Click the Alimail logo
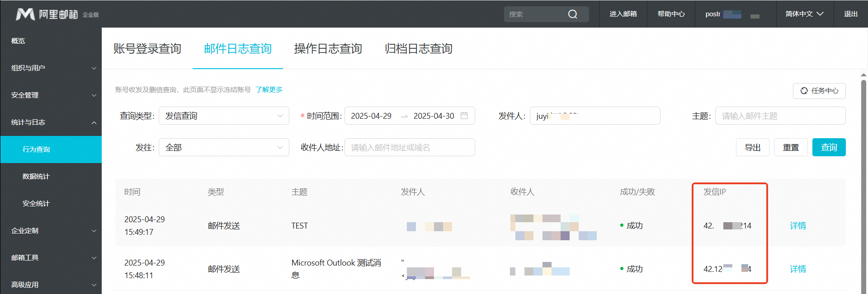 tap(57, 14)
